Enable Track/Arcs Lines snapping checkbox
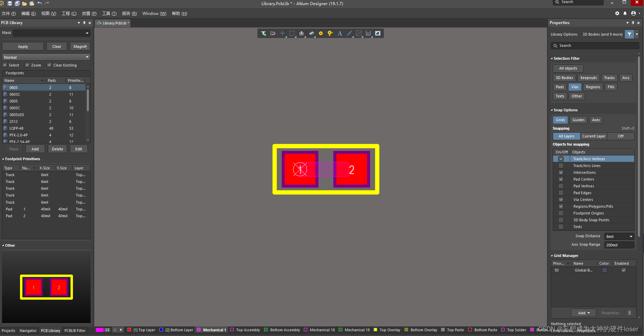The image size is (644, 336). (561, 166)
